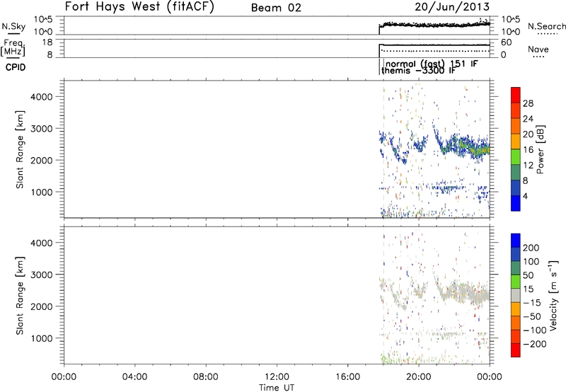The image size is (566, 392).
Task: Click the 'N.Sky' legend label
Action: coord(13,26)
